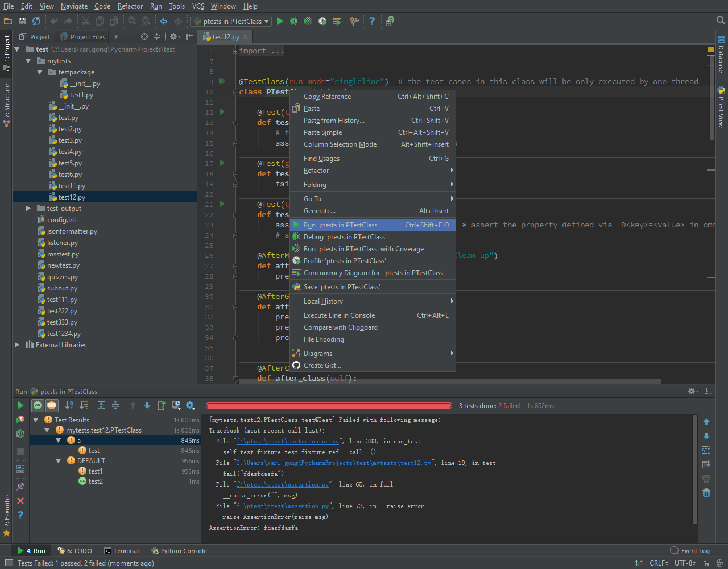Toggle tool window quick access icon bottom-left
728x569 pixels.
tap(8, 563)
